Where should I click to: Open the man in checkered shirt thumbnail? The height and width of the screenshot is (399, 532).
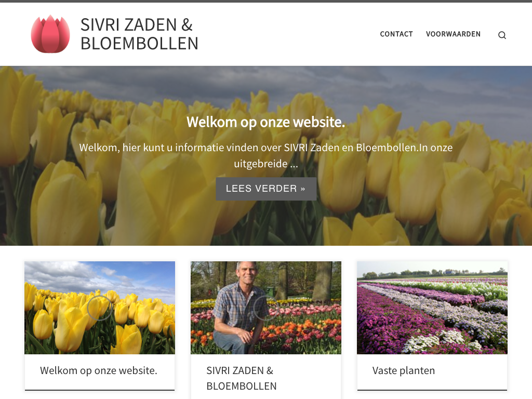(266, 308)
